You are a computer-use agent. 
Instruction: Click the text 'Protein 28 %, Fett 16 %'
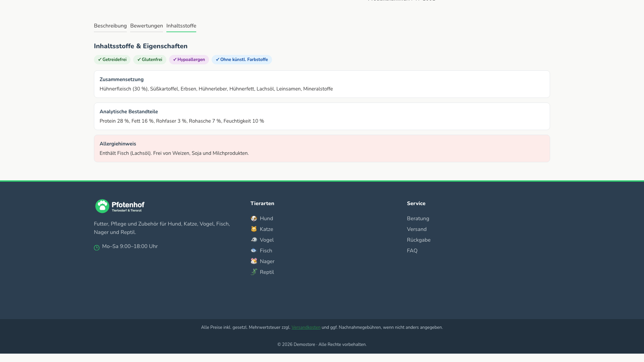coord(126,121)
